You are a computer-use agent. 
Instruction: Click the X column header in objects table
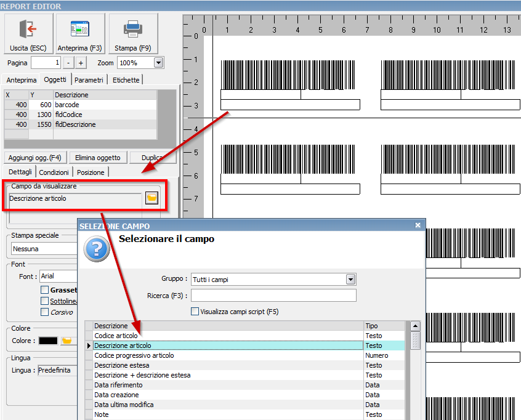(x=16, y=95)
